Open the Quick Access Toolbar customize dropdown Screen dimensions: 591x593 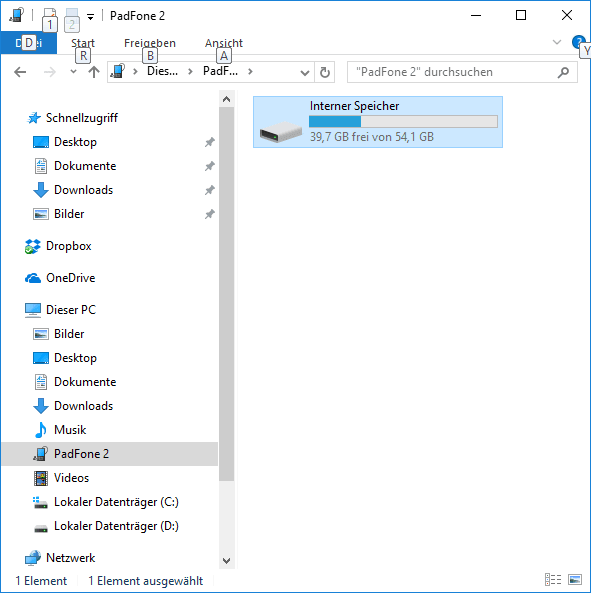coord(90,17)
